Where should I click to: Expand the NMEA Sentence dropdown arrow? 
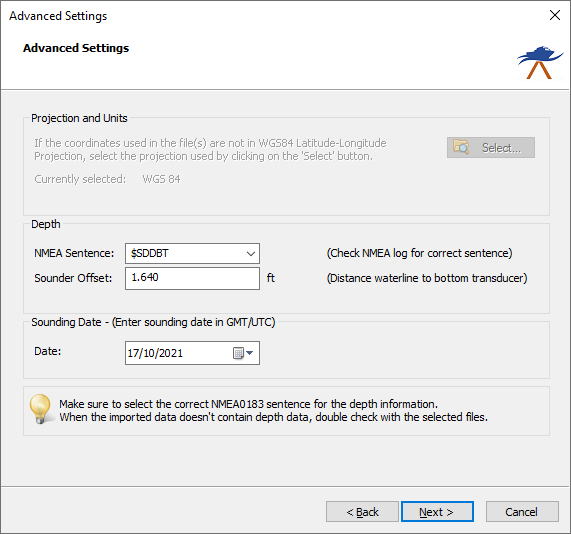[251, 254]
